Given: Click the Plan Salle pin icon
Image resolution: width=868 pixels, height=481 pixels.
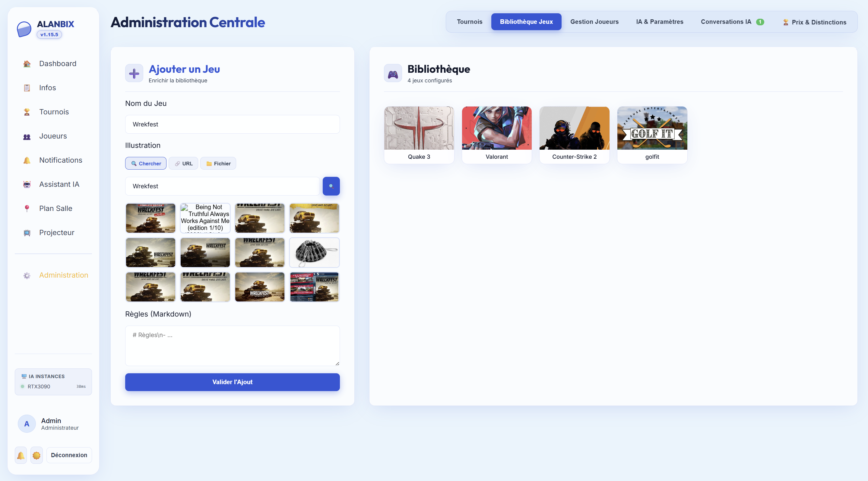Looking at the screenshot, I should (x=27, y=209).
